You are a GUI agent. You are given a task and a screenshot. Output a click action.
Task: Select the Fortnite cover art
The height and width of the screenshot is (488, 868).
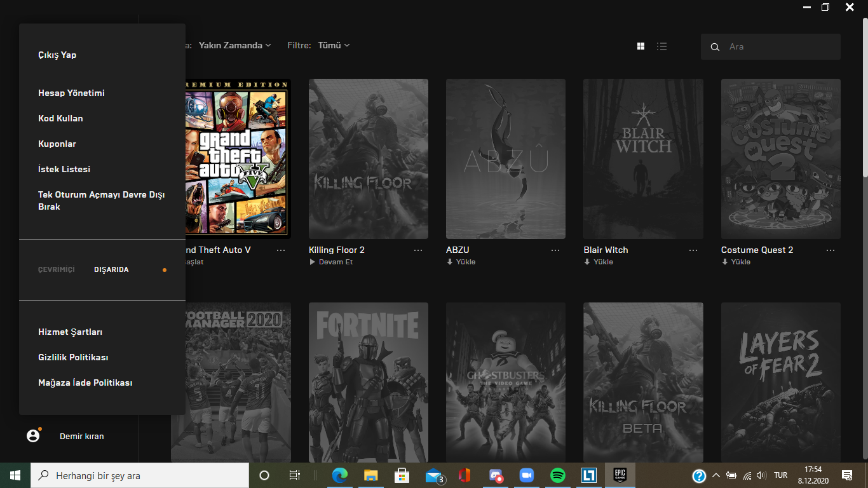tap(369, 383)
